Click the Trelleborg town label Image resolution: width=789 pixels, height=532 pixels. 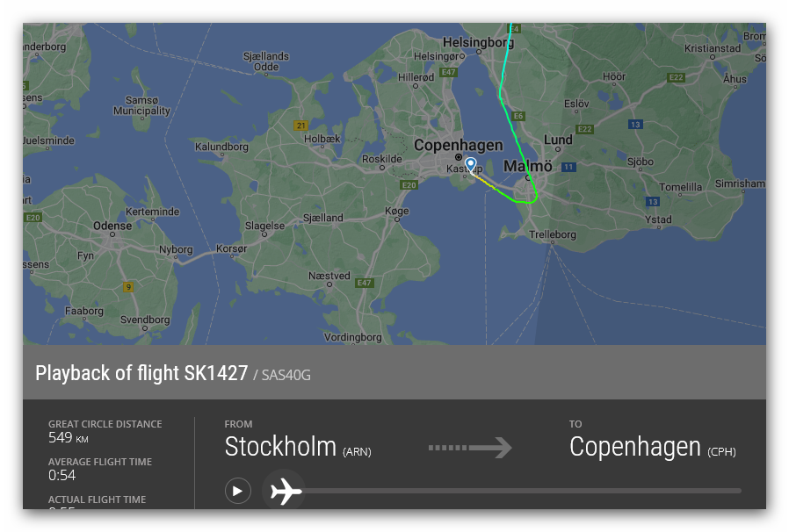click(x=554, y=234)
